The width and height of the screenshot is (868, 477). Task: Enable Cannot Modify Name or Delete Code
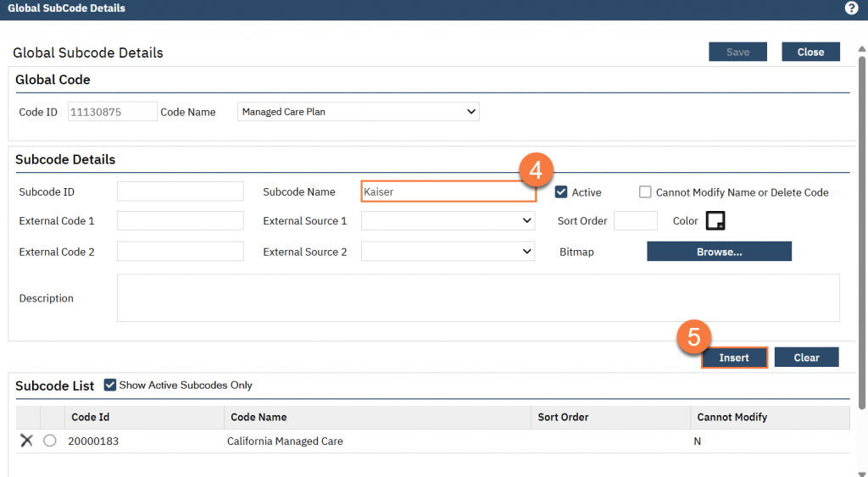pyautogui.click(x=646, y=192)
